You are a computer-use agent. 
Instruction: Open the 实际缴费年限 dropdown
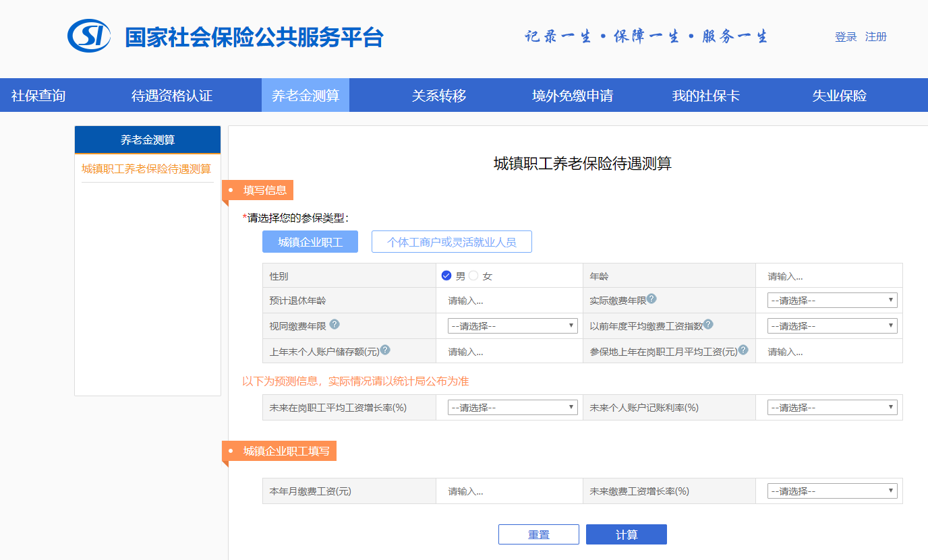(832, 299)
